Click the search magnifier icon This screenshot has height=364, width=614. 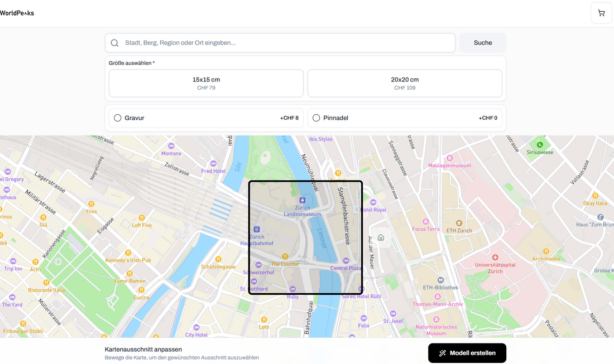[114, 43]
